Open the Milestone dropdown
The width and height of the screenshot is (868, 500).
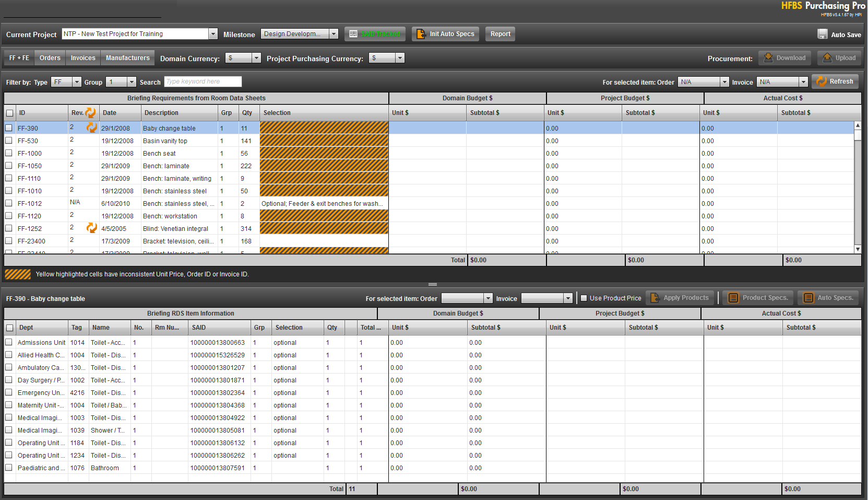point(334,34)
